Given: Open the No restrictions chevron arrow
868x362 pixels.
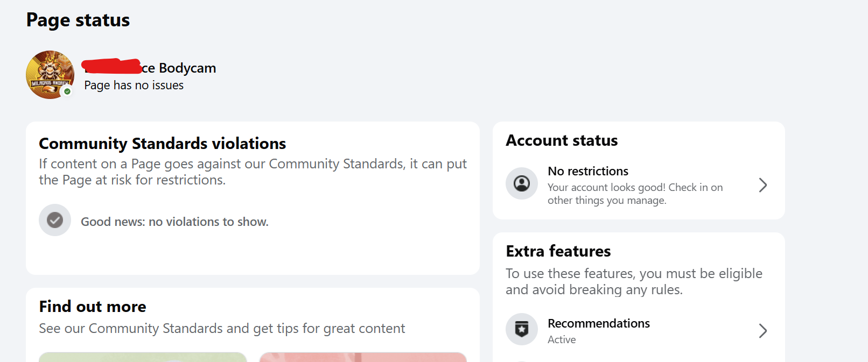Looking at the screenshot, I should point(762,185).
